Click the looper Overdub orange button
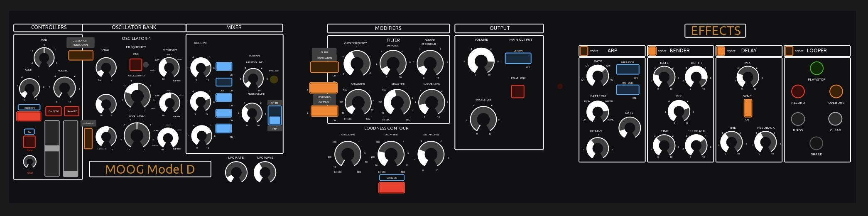Screen dimensions: 868x216 (836, 91)
